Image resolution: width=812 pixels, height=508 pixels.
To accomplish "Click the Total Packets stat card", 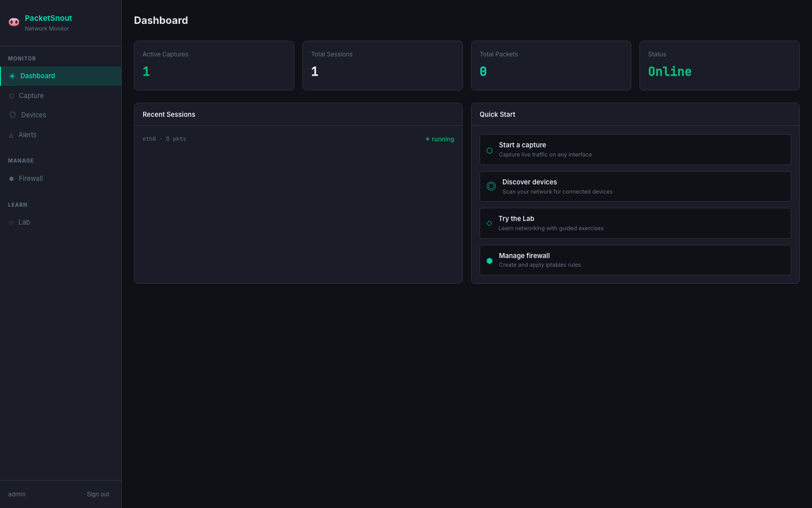I will (551, 66).
